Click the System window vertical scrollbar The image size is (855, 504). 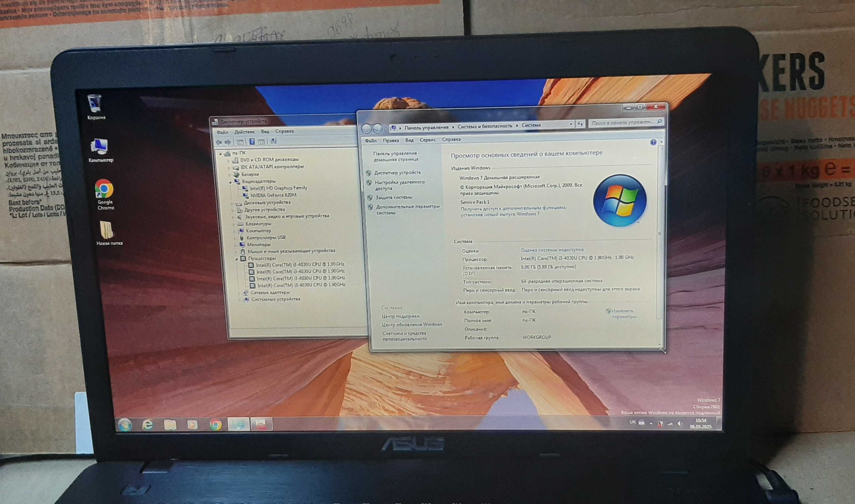click(661, 243)
